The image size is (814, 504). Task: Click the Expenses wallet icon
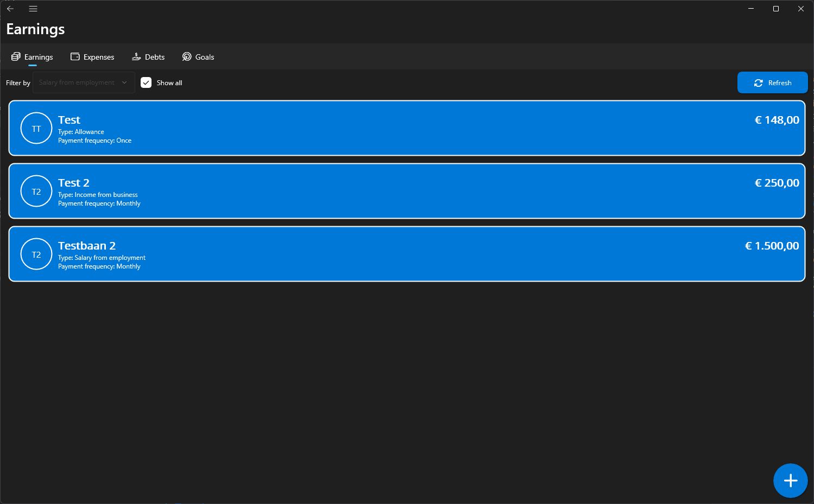click(75, 56)
